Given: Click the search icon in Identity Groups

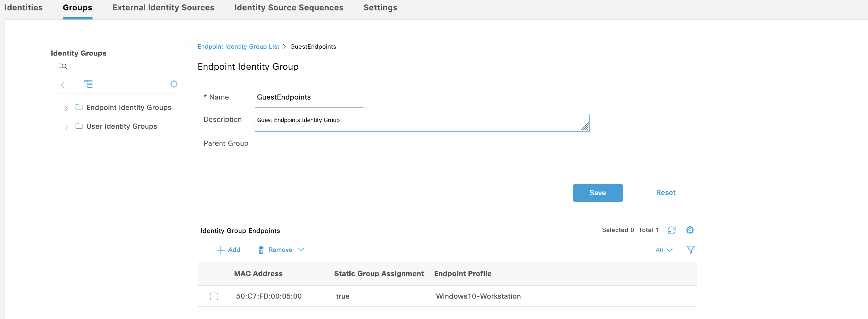Looking at the screenshot, I should [x=63, y=66].
